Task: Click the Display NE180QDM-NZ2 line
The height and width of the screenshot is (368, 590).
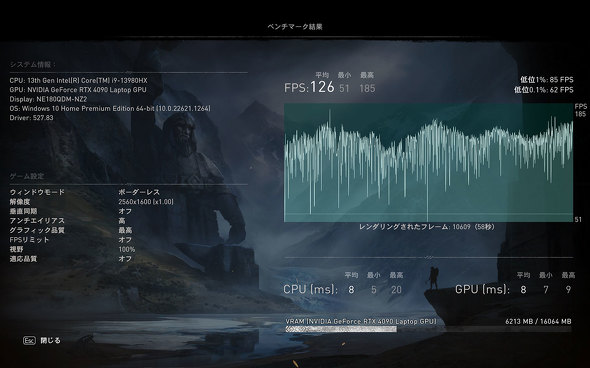Action: click(48, 99)
